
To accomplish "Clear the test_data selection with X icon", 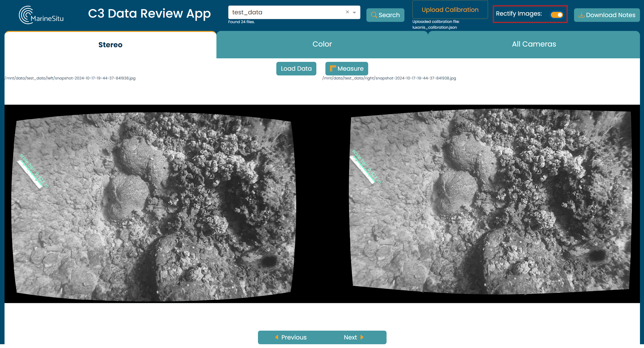I will click(347, 12).
